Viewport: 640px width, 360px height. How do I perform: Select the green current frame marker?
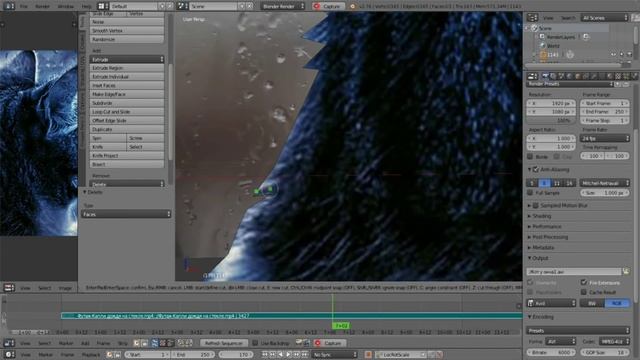[341, 326]
